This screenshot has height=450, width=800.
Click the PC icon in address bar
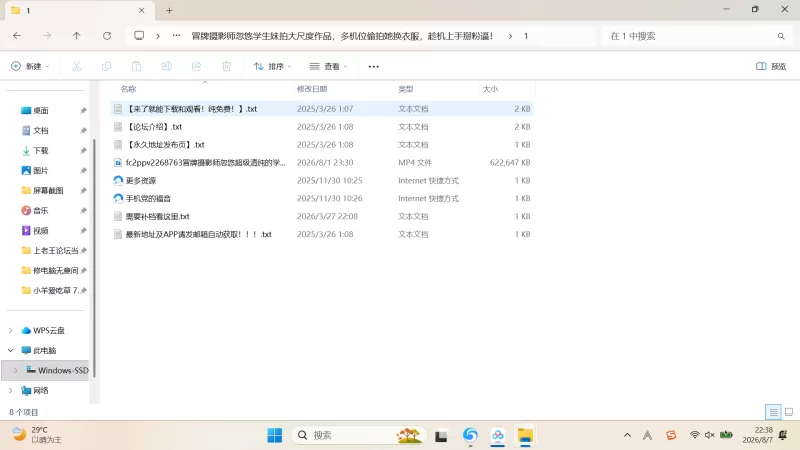click(139, 36)
